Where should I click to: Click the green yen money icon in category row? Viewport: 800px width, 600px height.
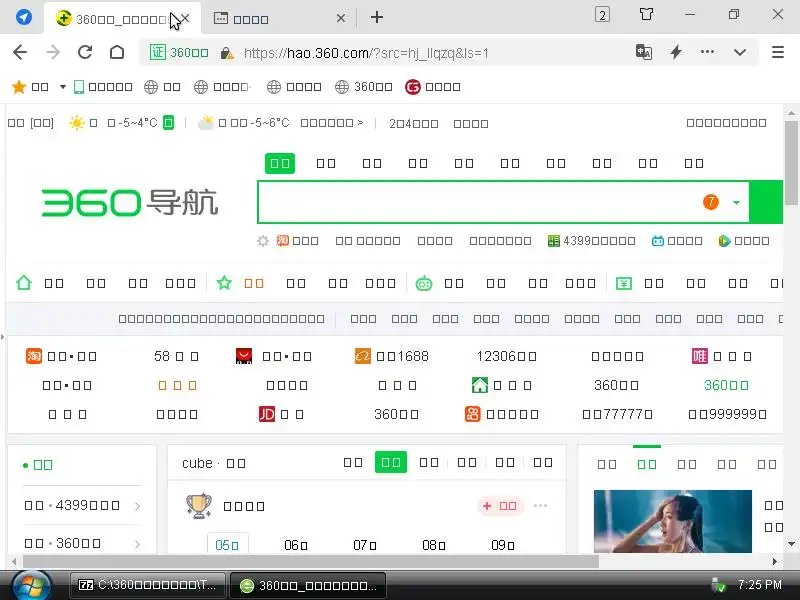pos(623,283)
